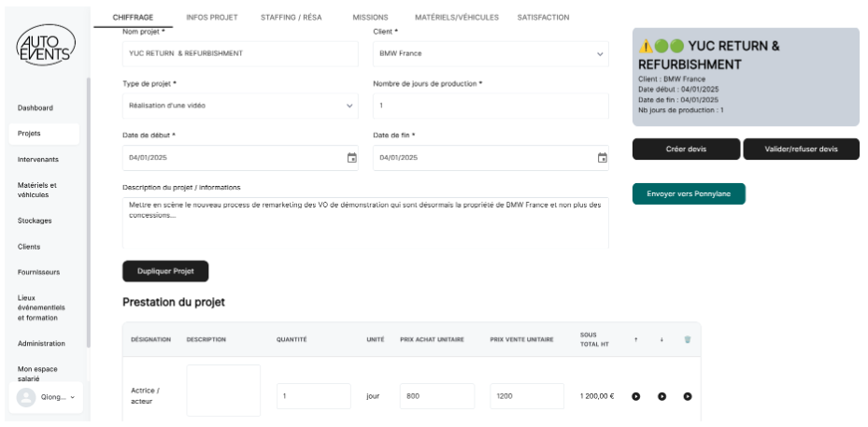Click the UNITÉ column header
868x427 pixels.
coord(375,339)
